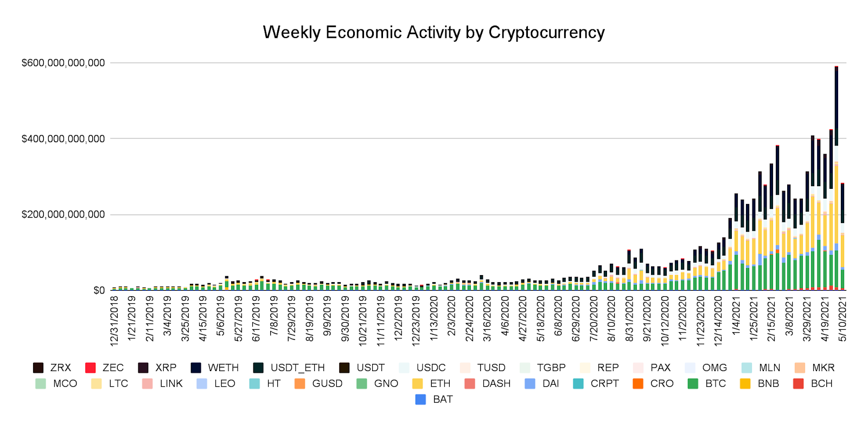Click the DASH legend label
This screenshot has height=427, width=868.
[496, 384]
